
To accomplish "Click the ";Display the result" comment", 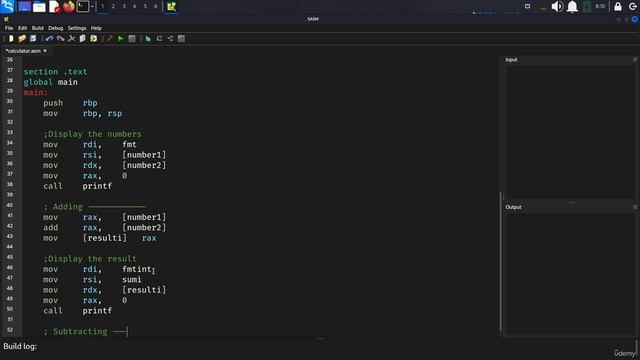I will point(90,259).
